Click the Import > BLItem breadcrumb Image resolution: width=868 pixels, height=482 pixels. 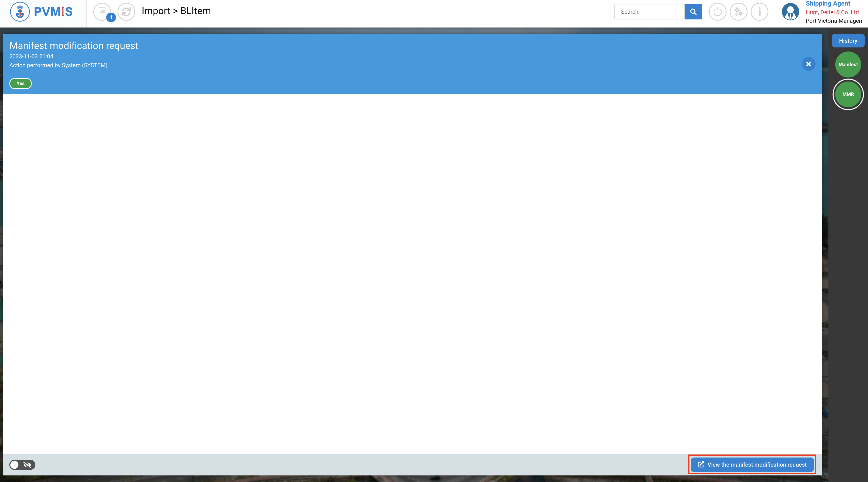(x=176, y=11)
